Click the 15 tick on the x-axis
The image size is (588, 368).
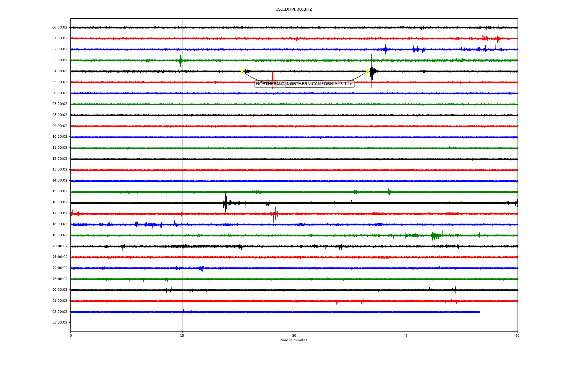[182, 335]
